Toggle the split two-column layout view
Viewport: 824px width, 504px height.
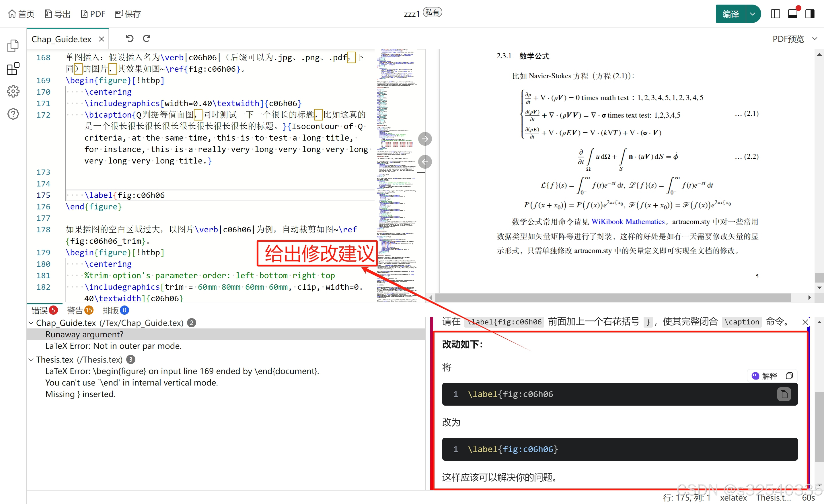(775, 14)
